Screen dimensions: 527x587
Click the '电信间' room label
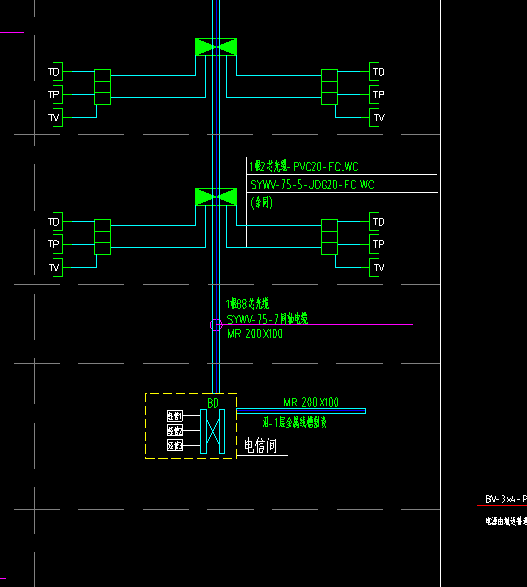point(261,445)
